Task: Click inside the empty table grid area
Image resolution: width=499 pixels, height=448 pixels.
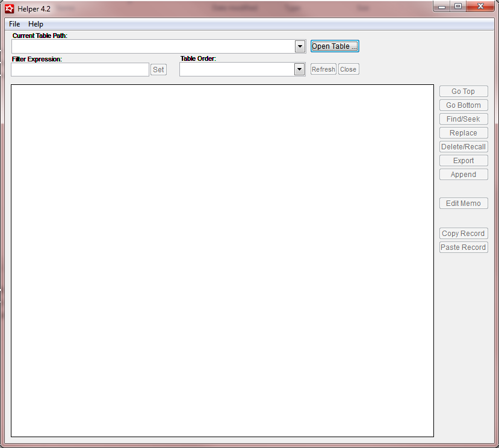Action: click(222, 261)
